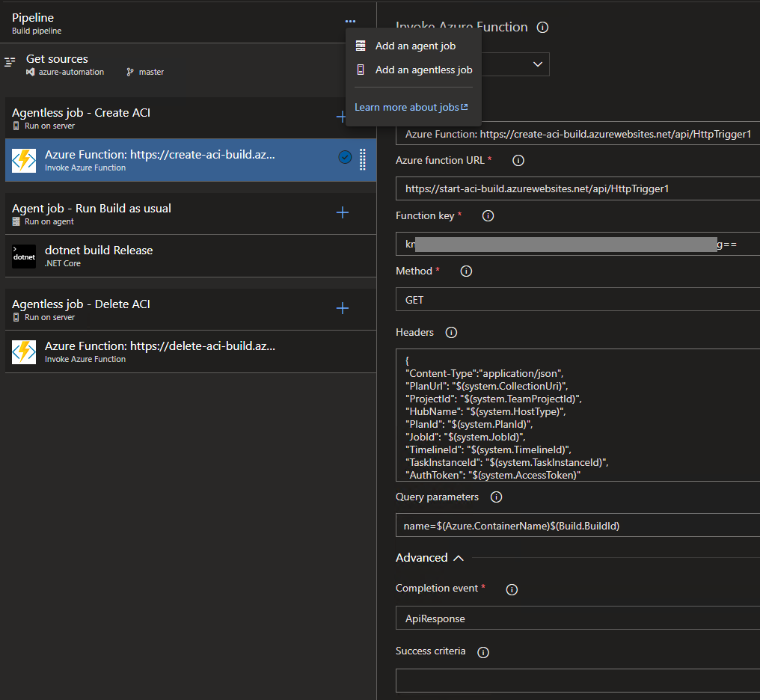Click the dotnet task icon
The height and width of the screenshot is (700, 760).
click(x=24, y=257)
